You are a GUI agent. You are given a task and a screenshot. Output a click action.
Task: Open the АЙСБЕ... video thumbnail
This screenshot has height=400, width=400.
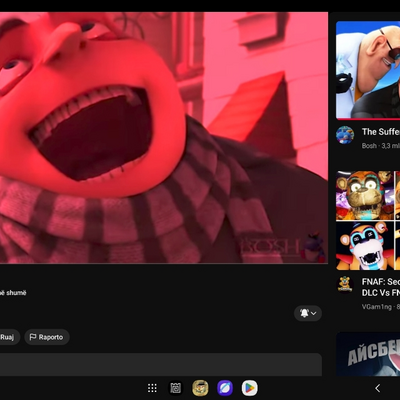[368, 354]
